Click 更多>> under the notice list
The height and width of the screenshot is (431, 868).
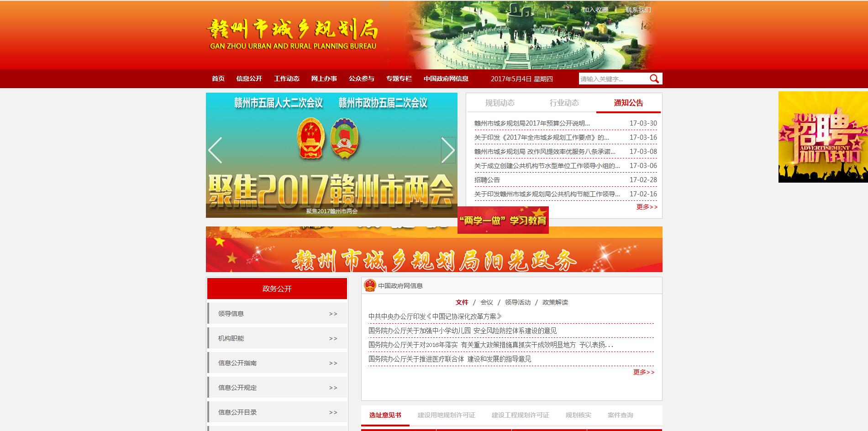pos(647,207)
